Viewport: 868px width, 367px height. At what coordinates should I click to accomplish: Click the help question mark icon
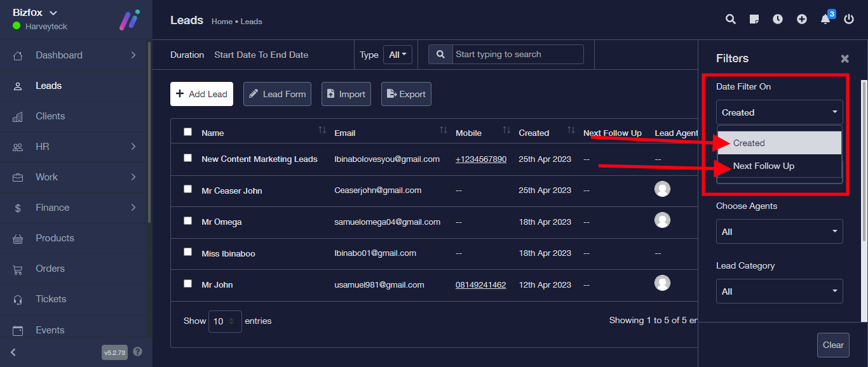click(138, 352)
